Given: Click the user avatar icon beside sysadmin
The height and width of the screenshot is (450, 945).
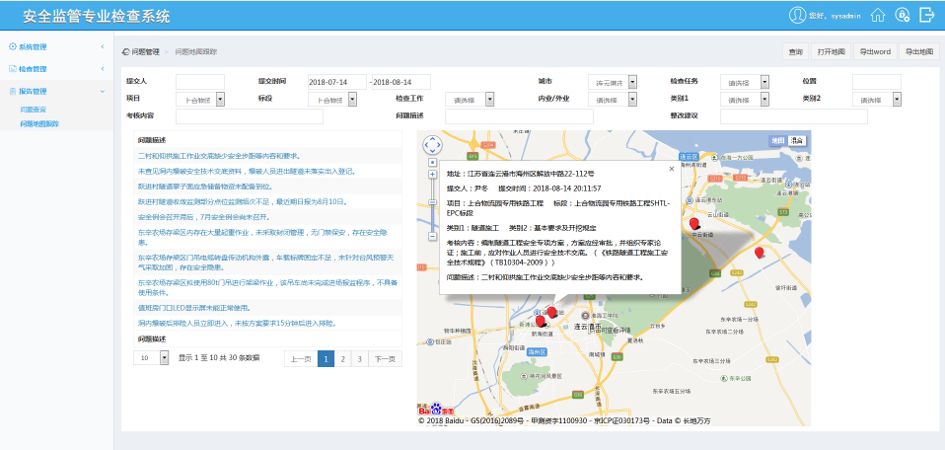Looking at the screenshot, I should coord(797,15).
